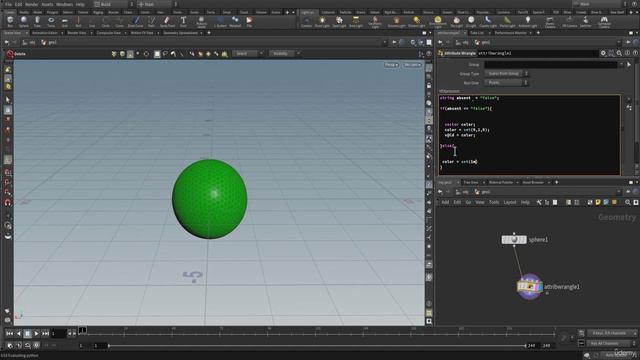Image resolution: width=640 pixels, height=360 pixels.
Task: Open the Main radial menu dropdown
Action: [x=157, y=4]
